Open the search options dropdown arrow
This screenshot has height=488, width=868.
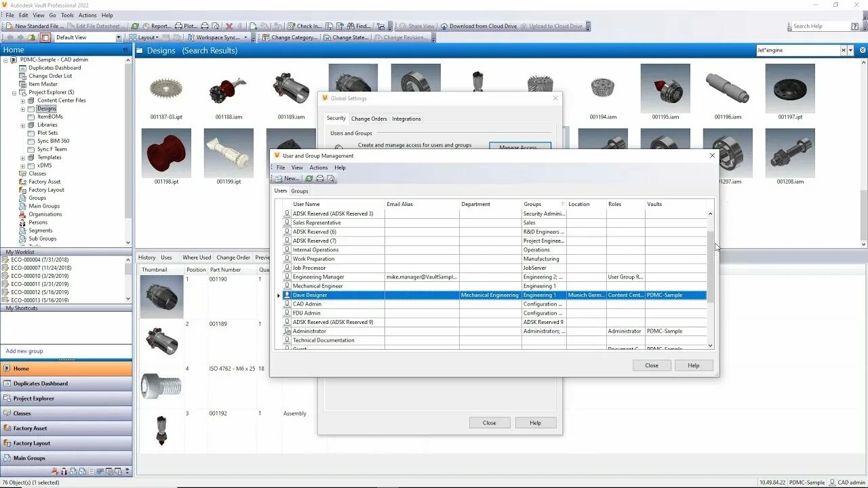851,50
